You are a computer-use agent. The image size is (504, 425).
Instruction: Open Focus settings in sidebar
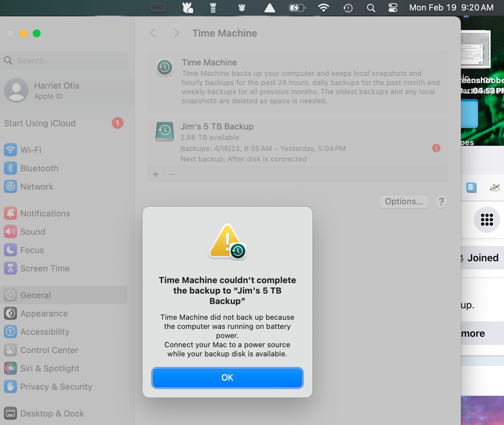click(x=64, y=250)
